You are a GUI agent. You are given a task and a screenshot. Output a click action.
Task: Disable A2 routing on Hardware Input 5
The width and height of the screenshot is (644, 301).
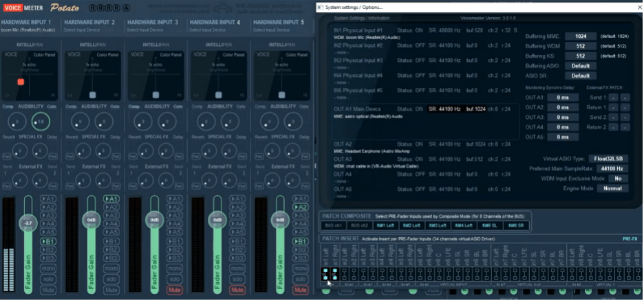pos(300,207)
